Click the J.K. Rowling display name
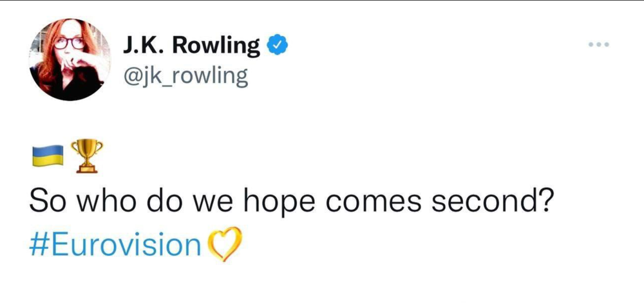644x303 pixels. (x=192, y=46)
